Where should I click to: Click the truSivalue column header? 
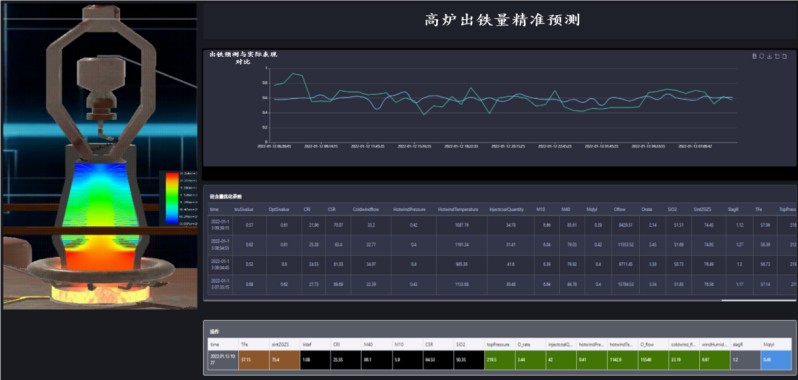click(243, 209)
